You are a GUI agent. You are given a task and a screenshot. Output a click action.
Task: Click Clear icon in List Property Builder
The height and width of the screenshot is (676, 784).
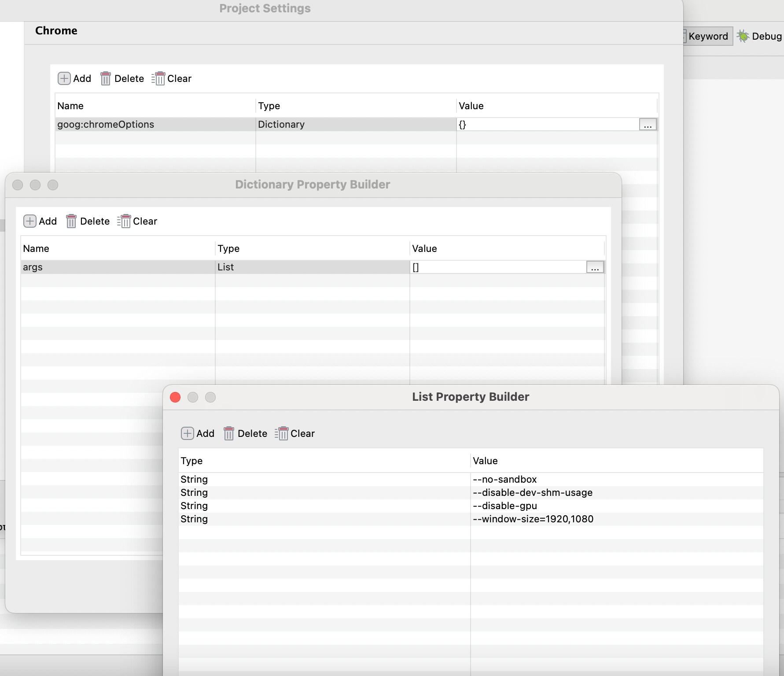[x=282, y=433]
